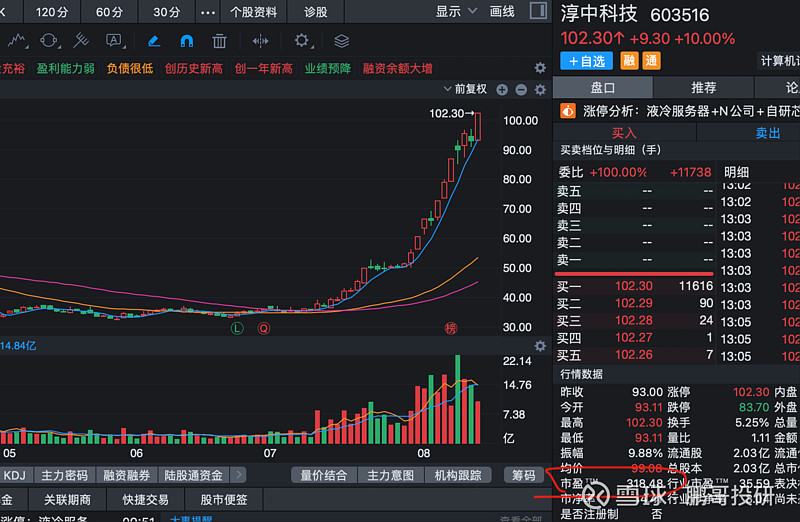Screen dimensions: 800x522
Task: Click the 创一年新高 tag
Action: point(263,68)
